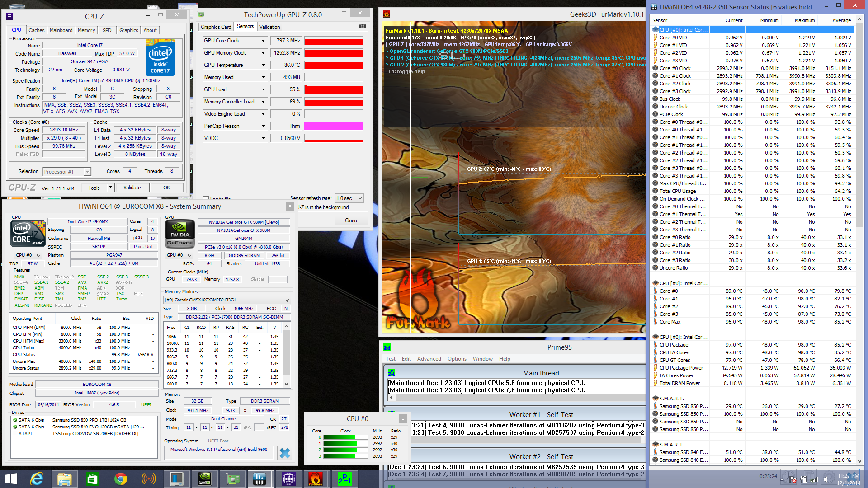
Task: Click the magenta PerfCap Reason graph bar
Action: point(333,126)
